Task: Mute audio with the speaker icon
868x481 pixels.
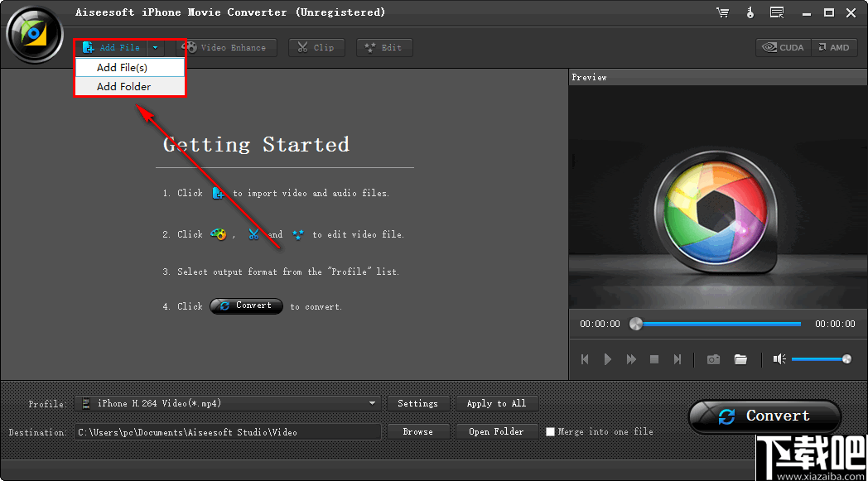Action: pos(779,359)
